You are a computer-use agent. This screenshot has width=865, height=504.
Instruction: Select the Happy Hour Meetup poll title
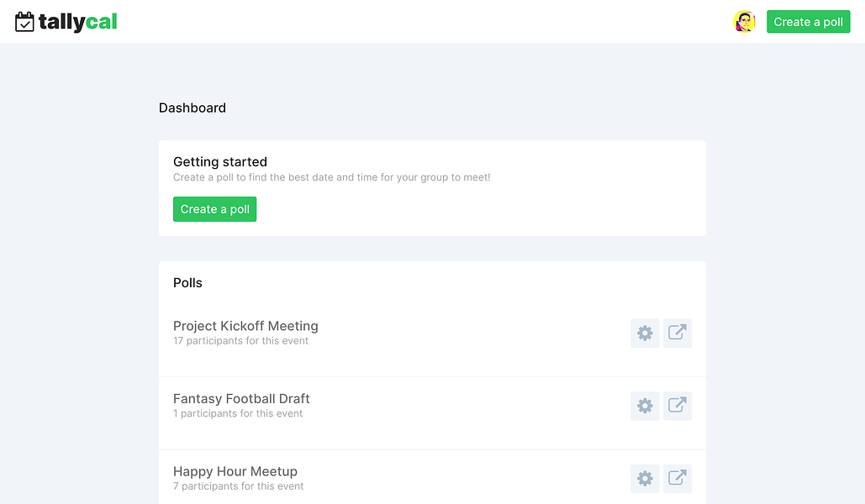pos(235,471)
